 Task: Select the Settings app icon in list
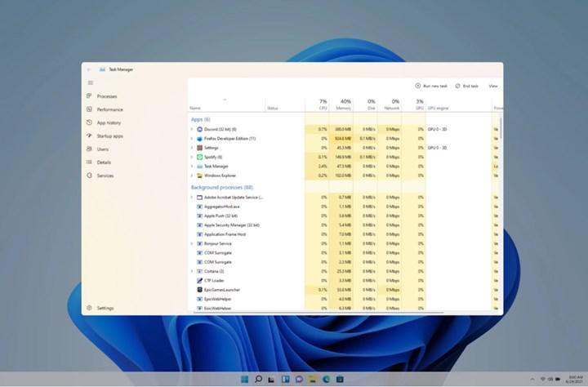coord(199,148)
